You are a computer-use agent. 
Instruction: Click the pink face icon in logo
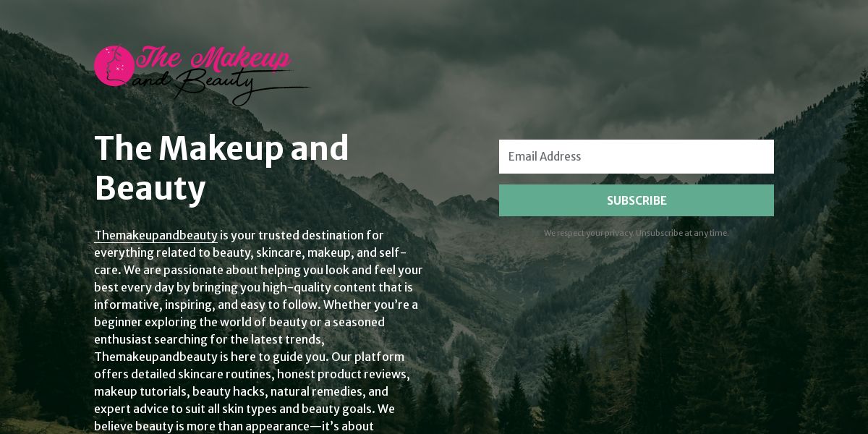(x=114, y=66)
